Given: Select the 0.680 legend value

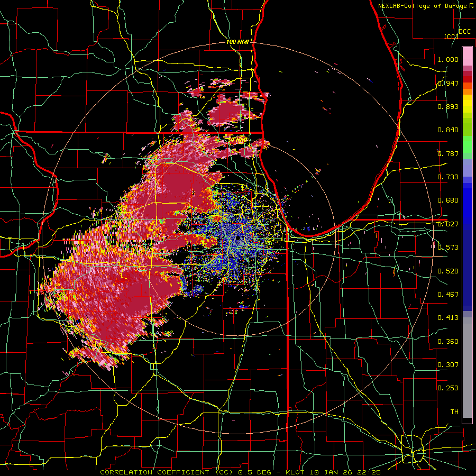Looking at the screenshot, I should pos(448,200).
